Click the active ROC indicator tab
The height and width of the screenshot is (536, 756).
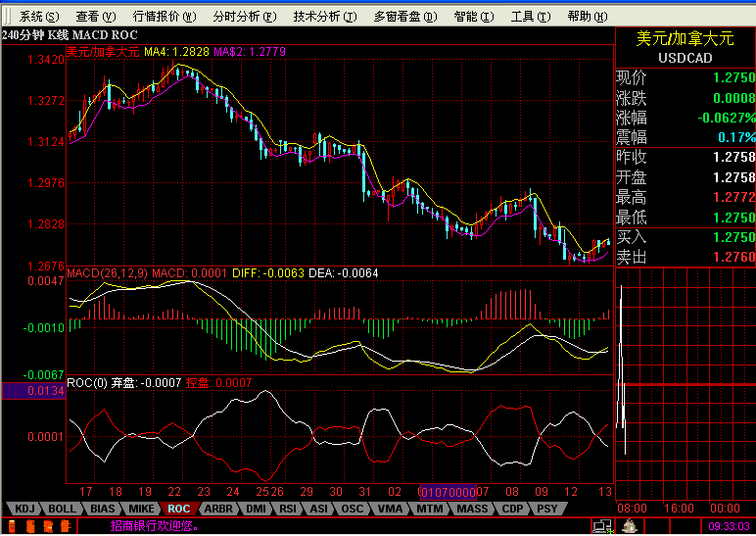tap(179, 509)
